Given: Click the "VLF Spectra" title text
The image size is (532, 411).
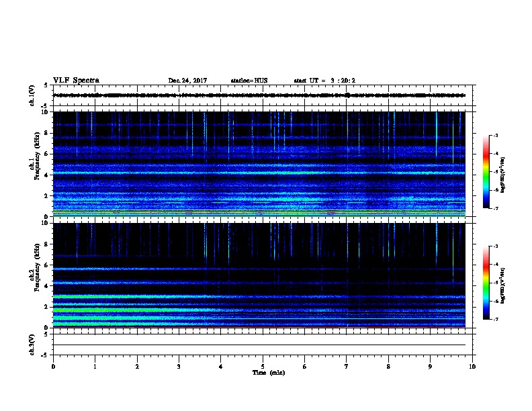Looking at the screenshot, I should [x=76, y=81].
